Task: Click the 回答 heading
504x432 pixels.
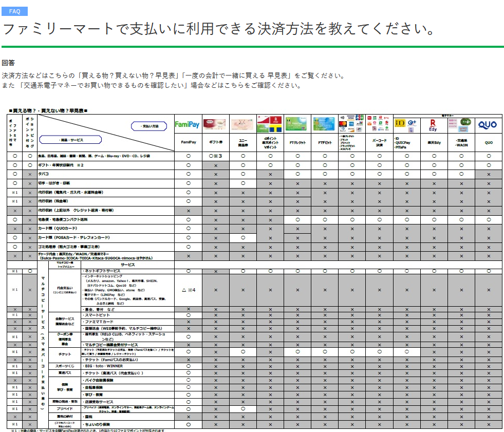Action: pyautogui.click(x=8, y=63)
